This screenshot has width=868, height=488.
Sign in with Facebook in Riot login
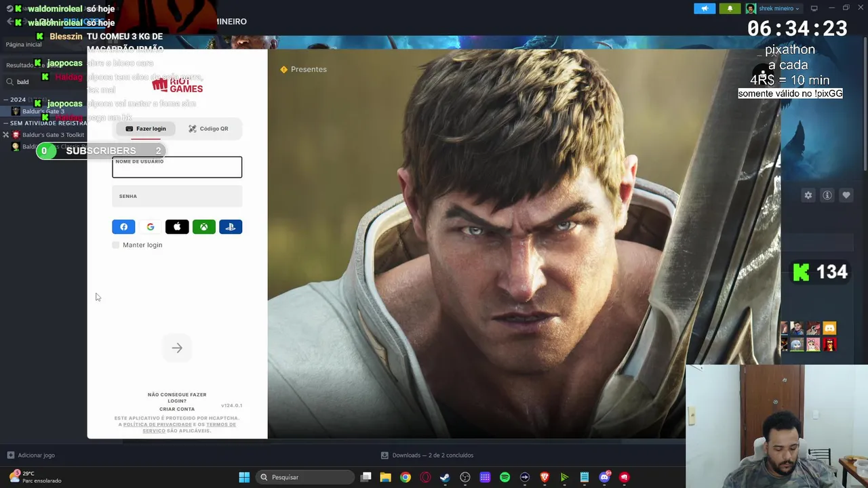[x=123, y=227]
